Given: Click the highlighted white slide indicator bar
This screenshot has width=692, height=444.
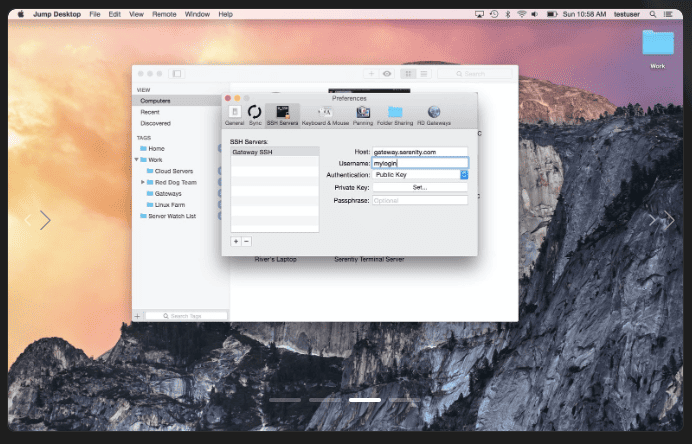Looking at the screenshot, I should 365,400.
